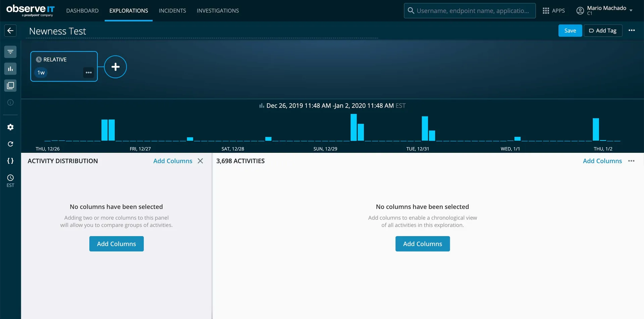The image size is (644, 319).
Task: Toggle the activity panels sidebar icon
Action: pyautogui.click(x=10, y=85)
